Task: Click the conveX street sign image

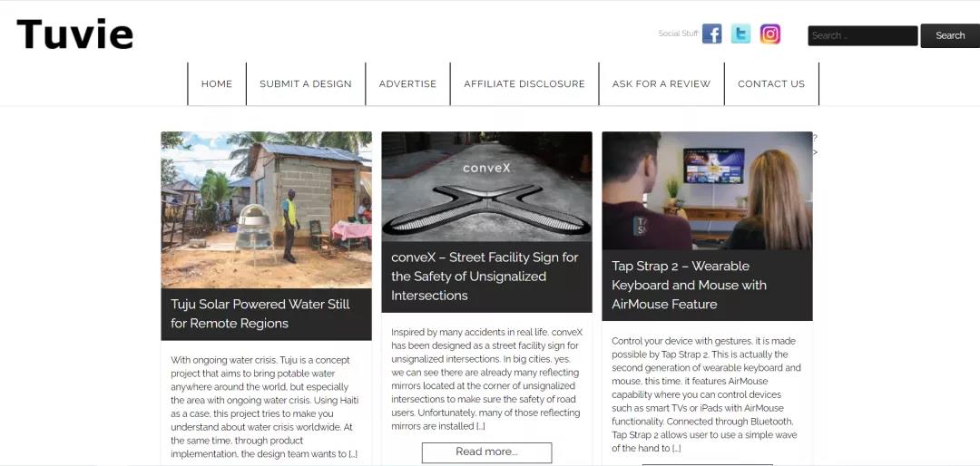Action: 487,187
